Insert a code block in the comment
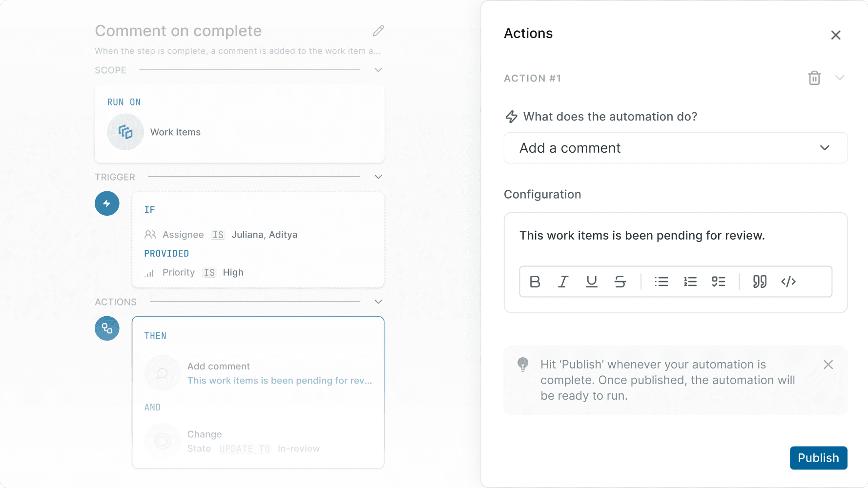This screenshot has height=488, width=868. coord(788,282)
